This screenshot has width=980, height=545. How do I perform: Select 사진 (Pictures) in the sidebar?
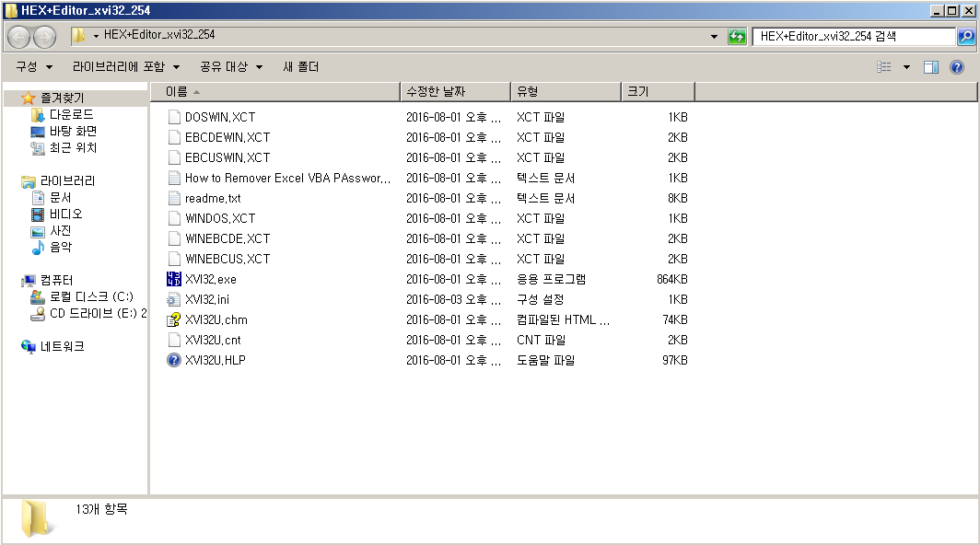tap(61, 231)
